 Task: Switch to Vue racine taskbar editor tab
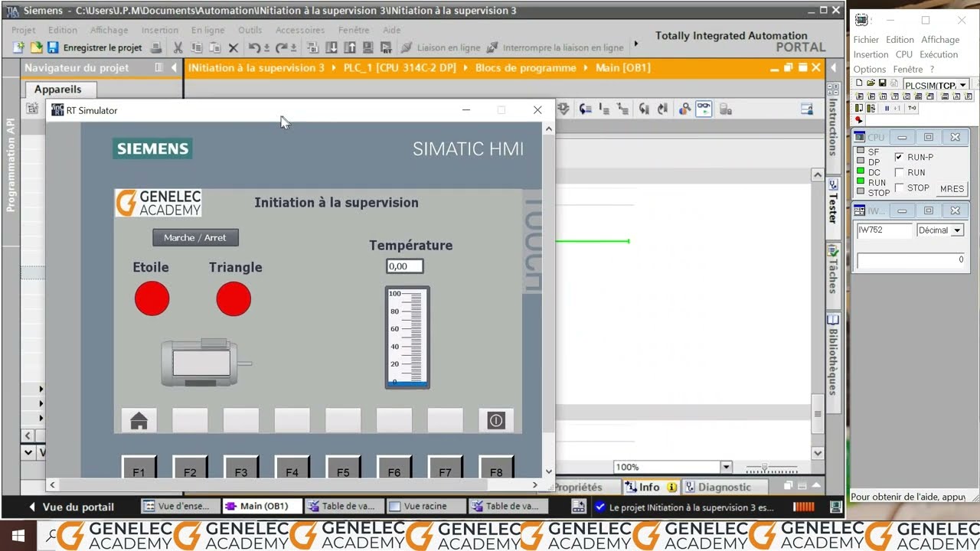[x=425, y=506]
